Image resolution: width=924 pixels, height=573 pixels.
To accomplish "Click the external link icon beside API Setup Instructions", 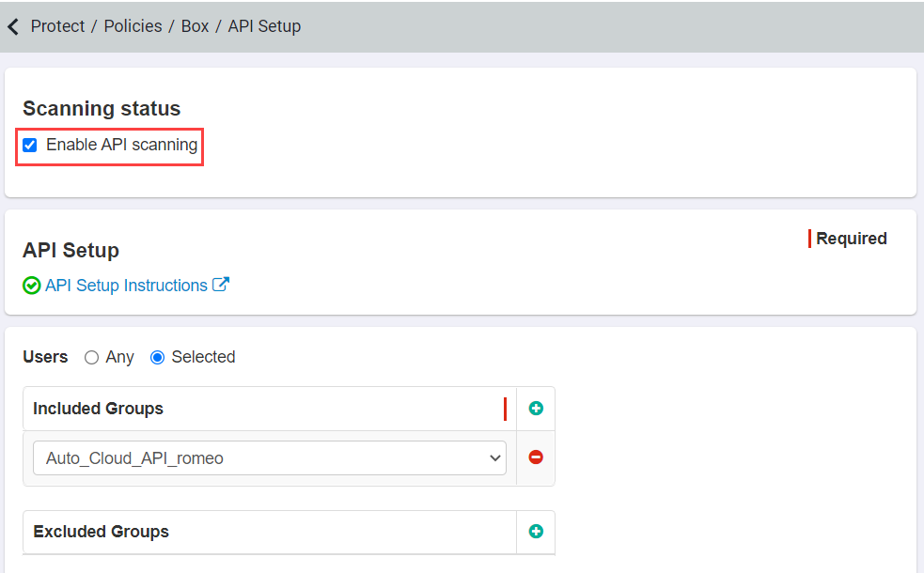I will 220,285.
